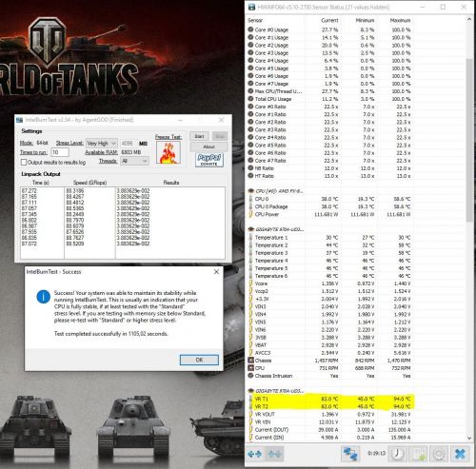
Task: Click the icon beside Chassis Intrusion
Action: coord(250,376)
